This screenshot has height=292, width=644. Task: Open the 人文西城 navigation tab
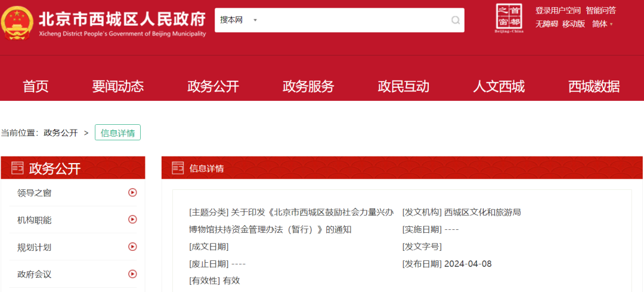(499, 87)
